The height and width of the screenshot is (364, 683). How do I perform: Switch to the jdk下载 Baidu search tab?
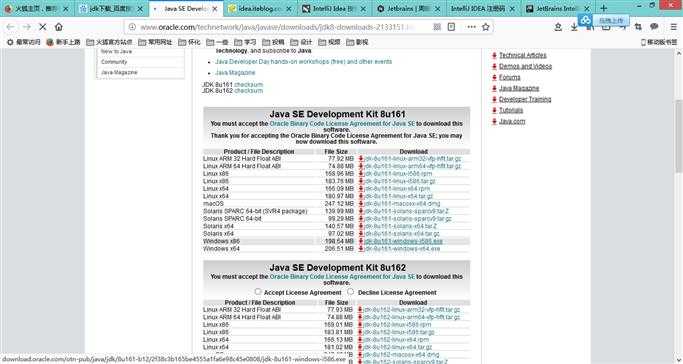coord(111,8)
